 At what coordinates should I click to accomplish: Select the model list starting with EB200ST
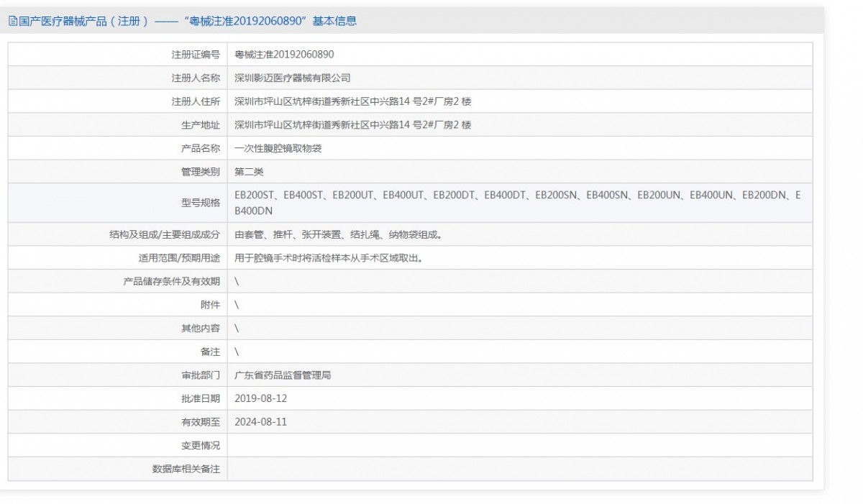coord(518,203)
